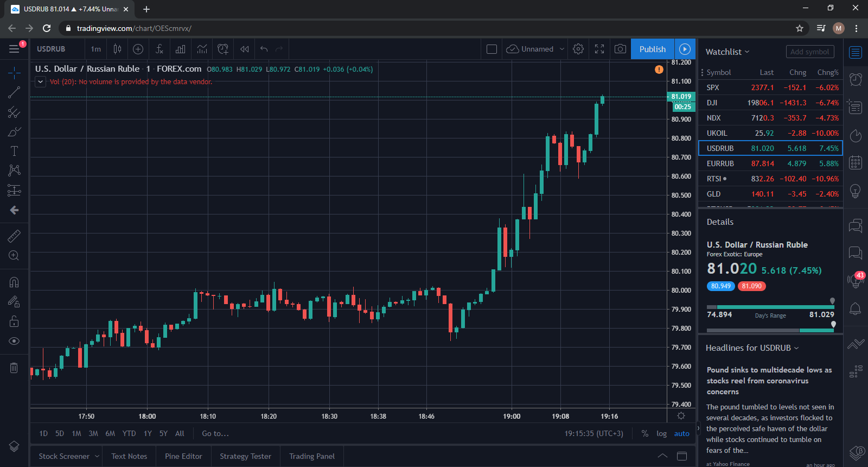Open the notifications bell panel
Screen dimensions: 868x467
point(856,309)
